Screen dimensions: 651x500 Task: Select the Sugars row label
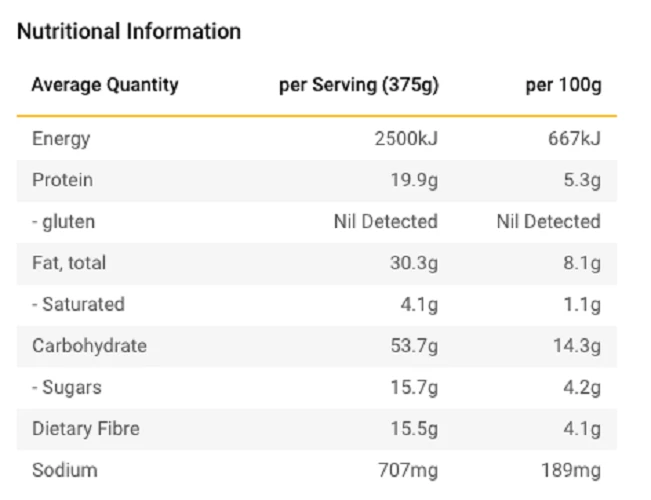(66, 387)
